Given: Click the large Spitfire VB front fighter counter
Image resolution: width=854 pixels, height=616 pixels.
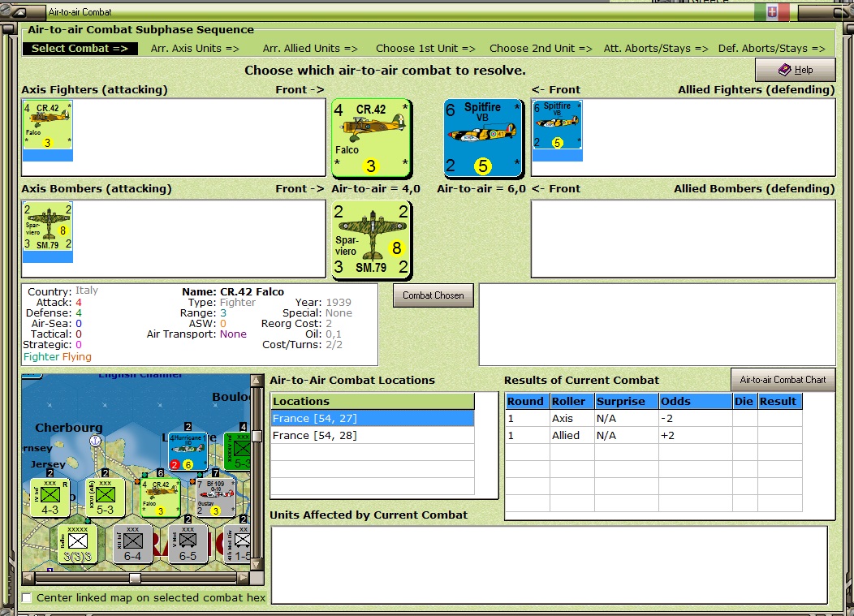Looking at the screenshot, I should coord(483,138).
